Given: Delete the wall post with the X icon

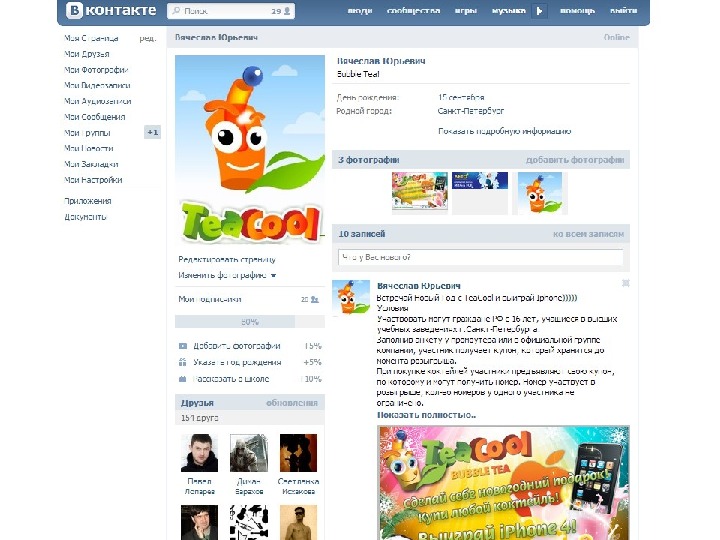Looking at the screenshot, I should pyautogui.click(x=625, y=283).
